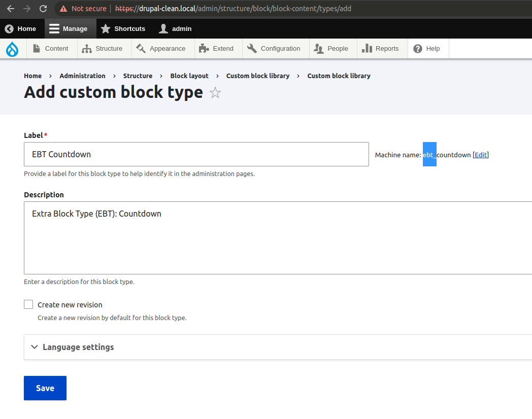
Task: Click the Drupal logo icon
Action: click(x=11, y=48)
